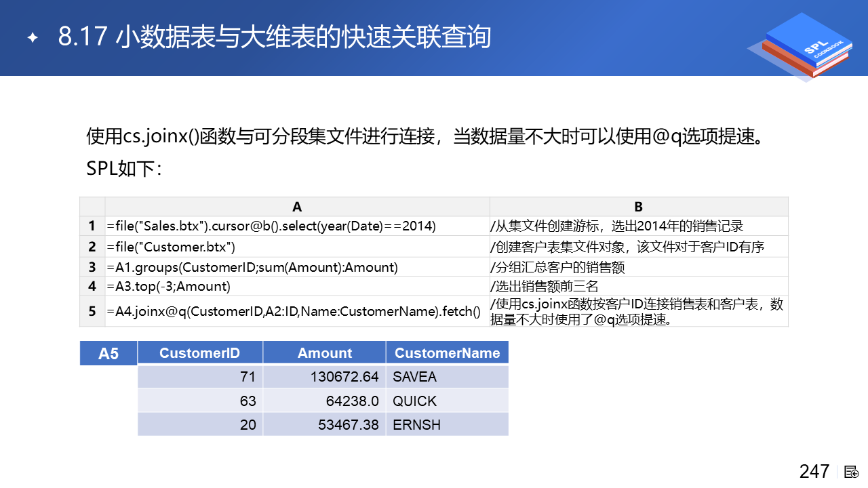Select column header B of the code table
Viewport: 868px width, 488px height.
point(639,207)
